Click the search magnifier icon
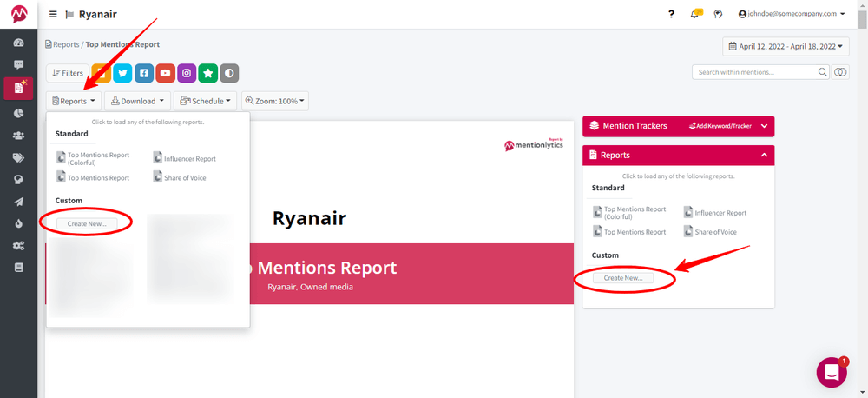The width and height of the screenshot is (868, 398). click(822, 72)
